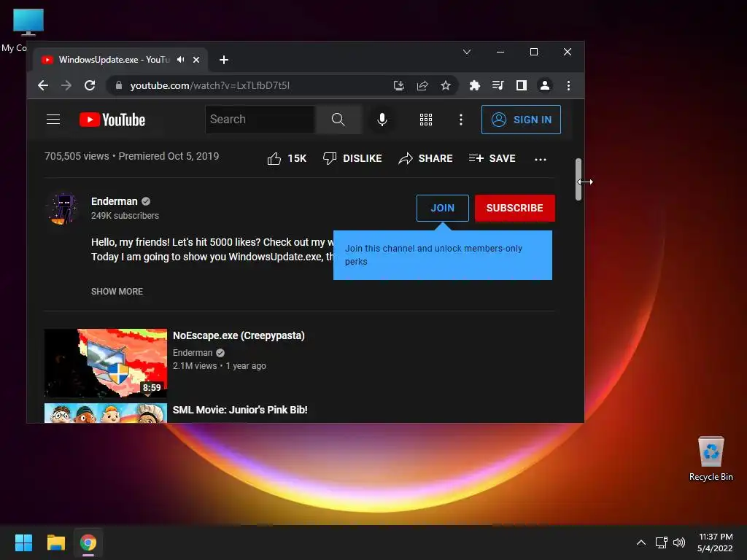The width and height of the screenshot is (747, 560).
Task: Open Chrome three-dot menu
Action: 568,85
